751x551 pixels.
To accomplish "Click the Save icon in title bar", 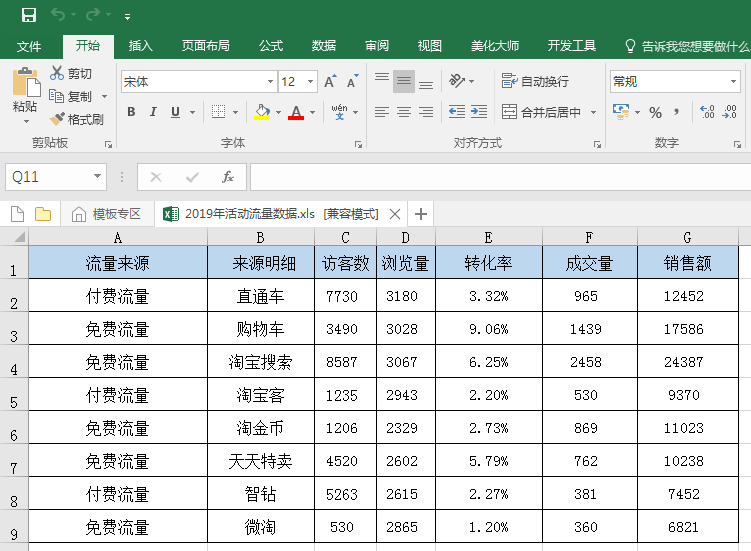I will point(28,15).
